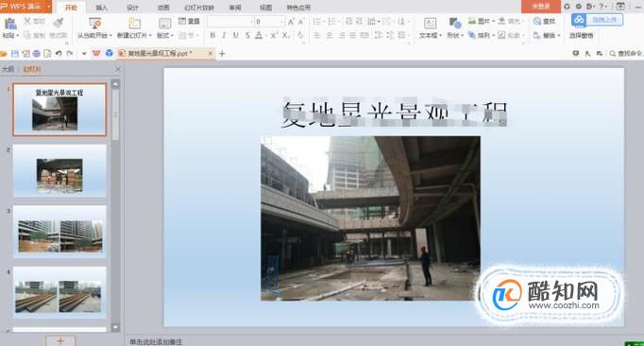This screenshot has width=644, height=346.
Task: Select the second slide thumbnail
Action: 59,171
